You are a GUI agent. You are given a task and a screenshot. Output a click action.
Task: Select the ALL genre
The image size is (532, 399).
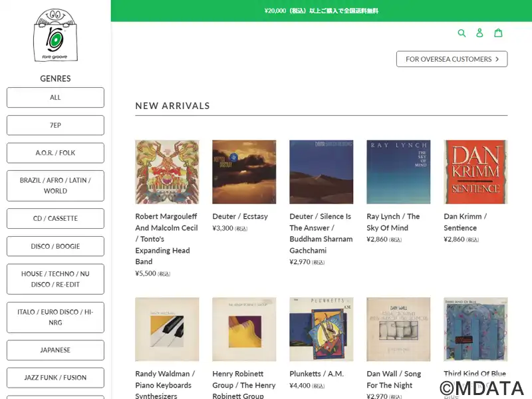coord(55,97)
